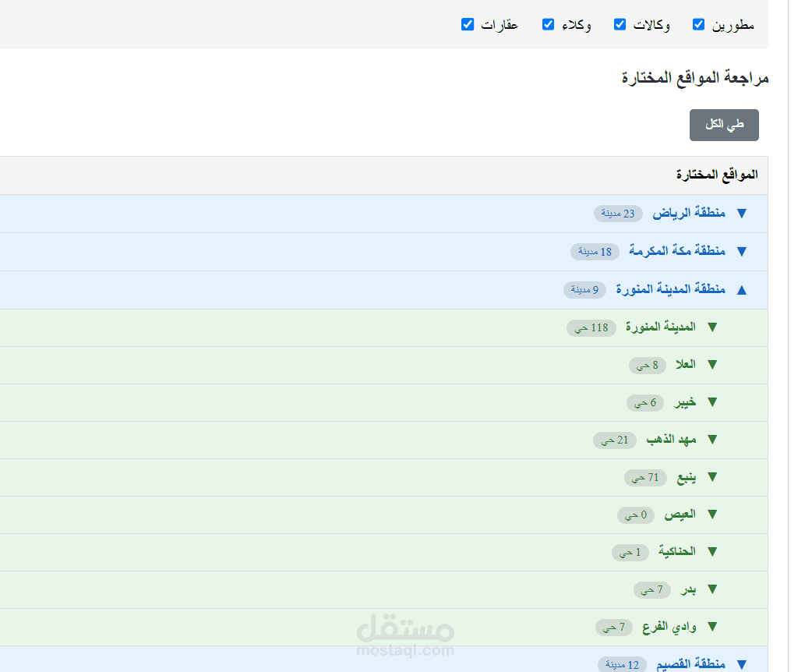Click the green arrow beside بدر
This screenshot has width=812, height=672.
(x=712, y=589)
